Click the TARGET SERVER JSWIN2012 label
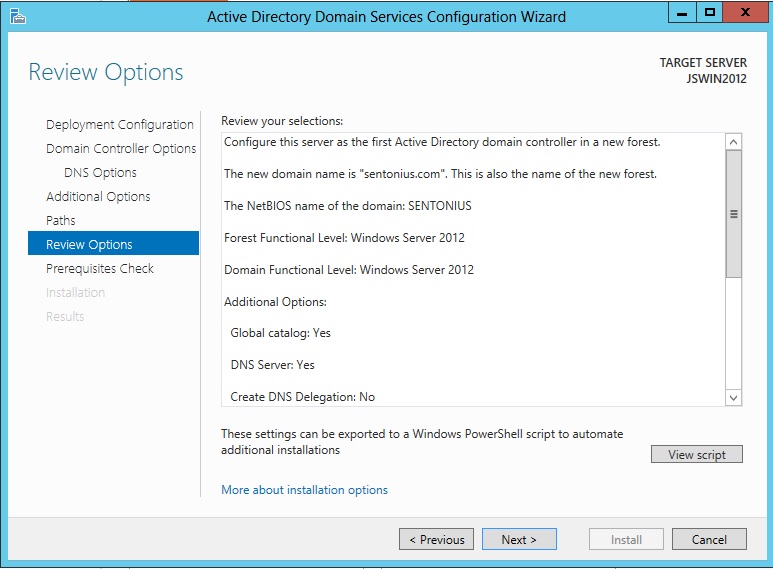The height and width of the screenshot is (569, 773). click(x=703, y=71)
